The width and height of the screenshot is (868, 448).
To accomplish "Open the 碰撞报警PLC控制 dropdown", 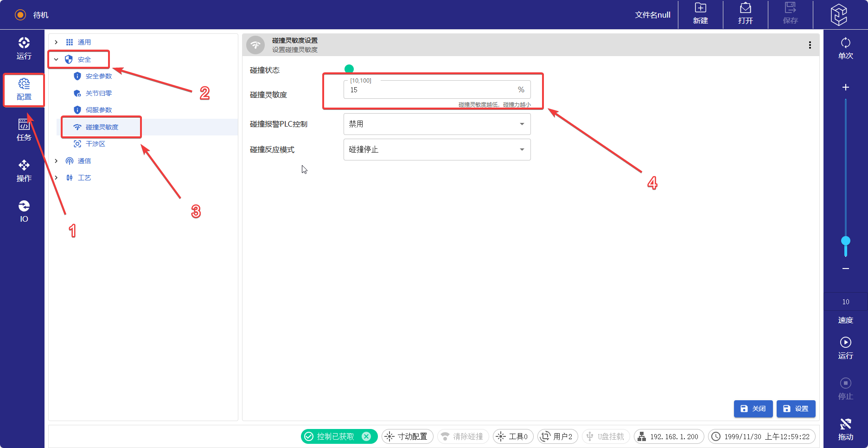I will (x=437, y=124).
